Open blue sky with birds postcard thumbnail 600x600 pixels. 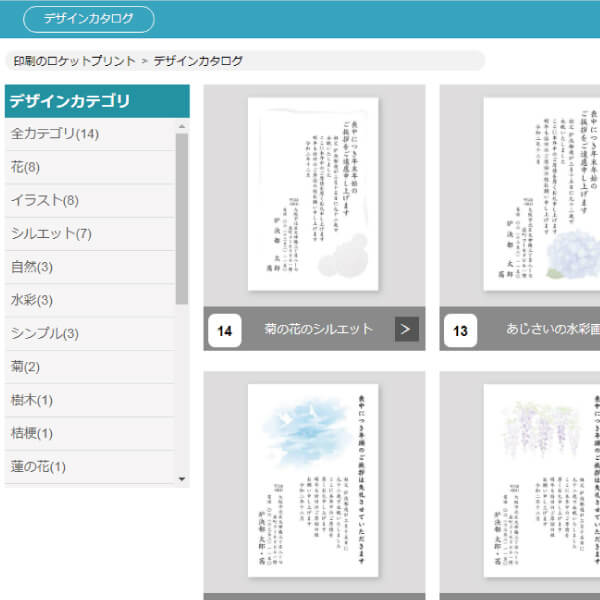click(x=313, y=481)
